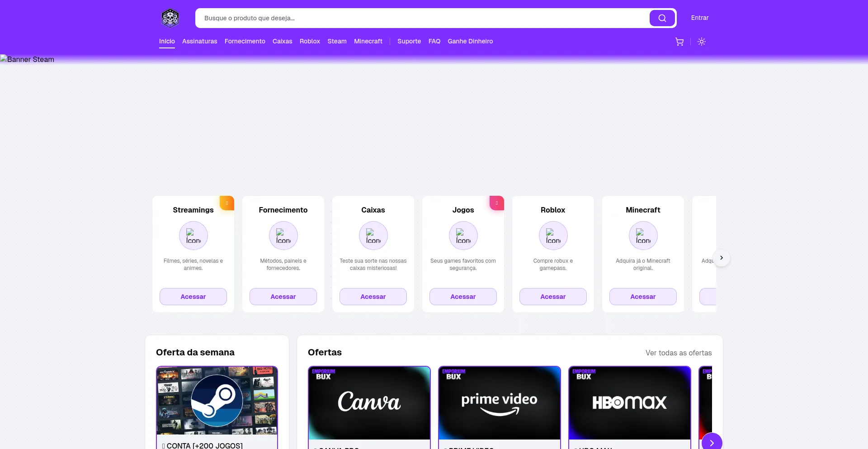The image size is (868, 449).
Task: Click the Jogos category icon
Action: tap(463, 236)
